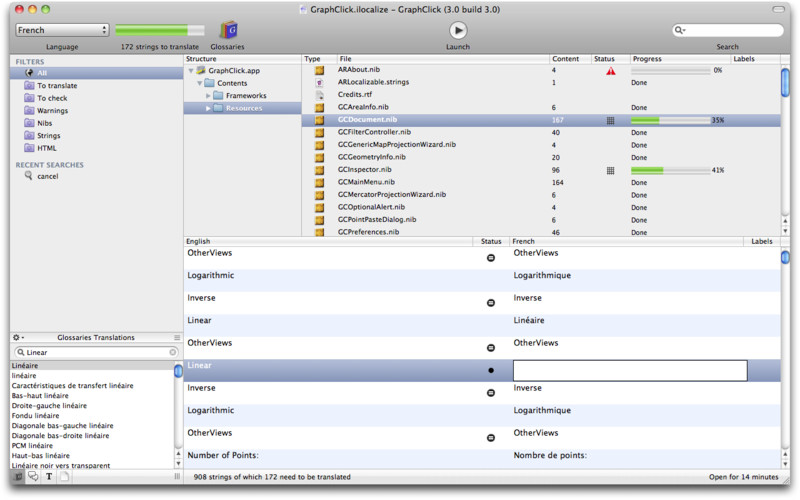The height and width of the screenshot is (500, 800).
Task: Click file list scrollbar thumb
Action: (785, 82)
